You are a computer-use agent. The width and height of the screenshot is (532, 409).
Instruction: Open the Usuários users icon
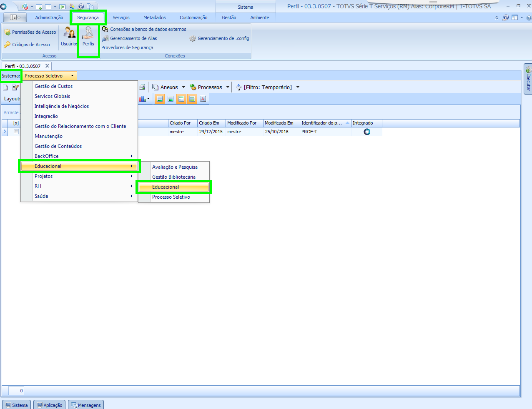[x=69, y=37]
